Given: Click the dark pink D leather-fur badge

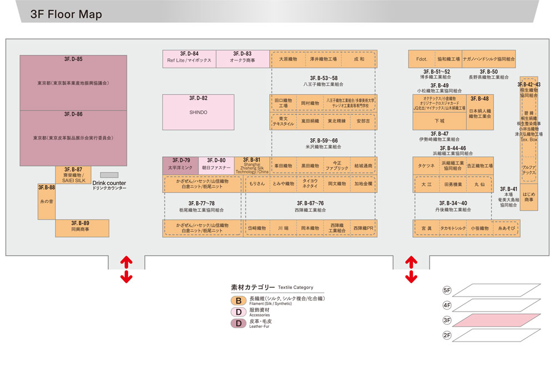Looking at the screenshot, I should 239,323.
